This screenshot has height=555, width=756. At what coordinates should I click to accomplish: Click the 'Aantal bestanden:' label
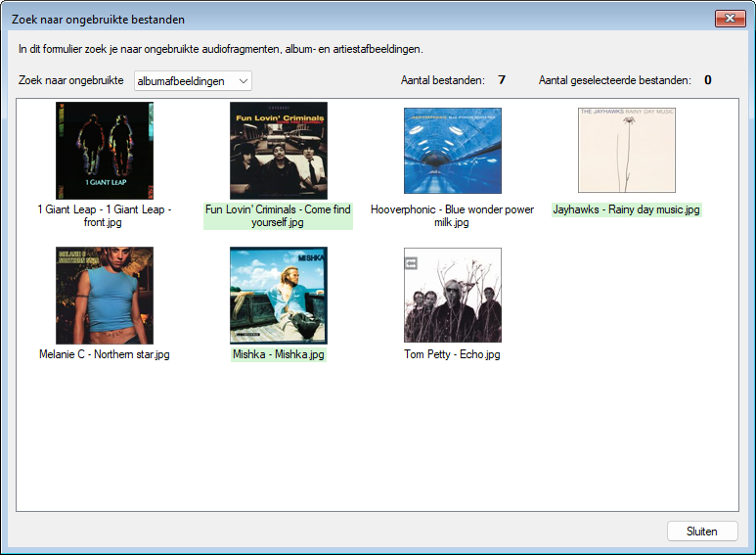click(443, 80)
